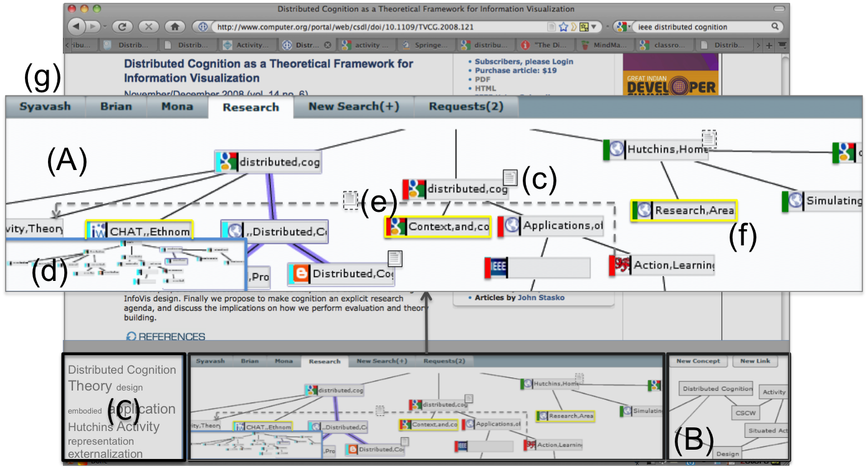Click 'Hutchins' in the tag cloud
The image size is (868, 469).
point(90,427)
